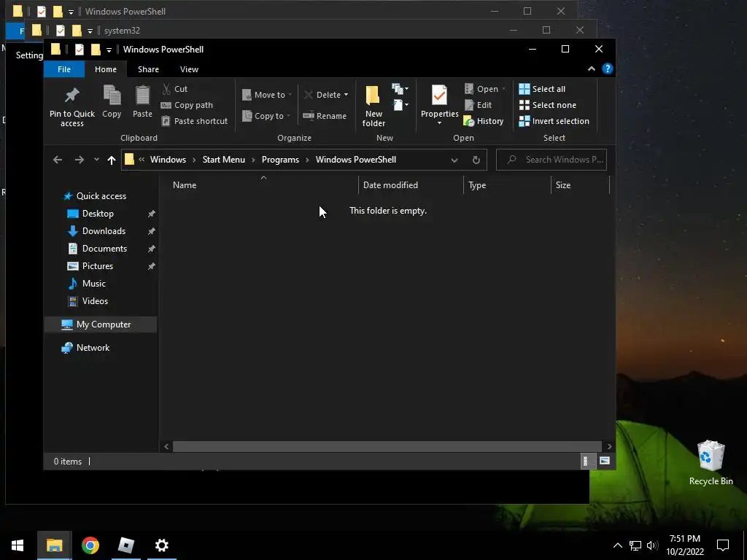Image resolution: width=747 pixels, height=560 pixels.
Task: Click File Explorer on the taskbar
Action: tap(54, 545)
